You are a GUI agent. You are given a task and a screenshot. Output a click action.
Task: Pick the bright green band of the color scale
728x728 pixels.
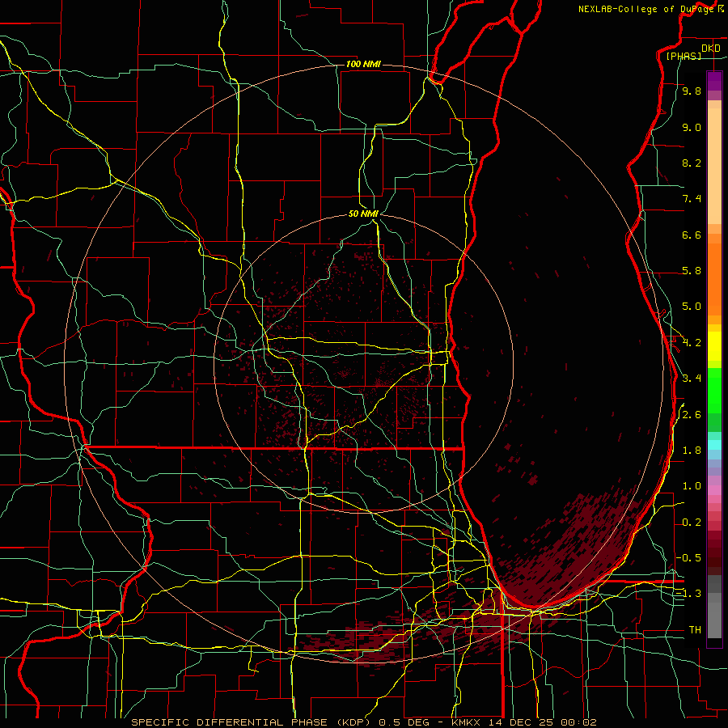714,391
